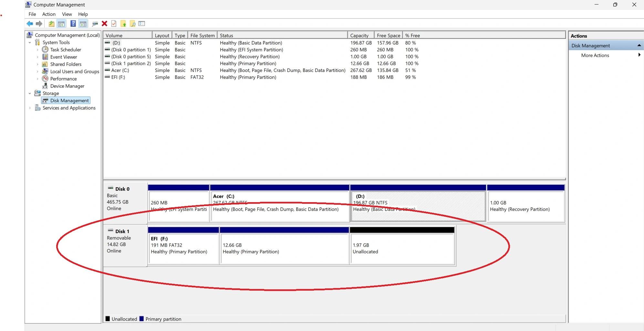
Task: Expand Services and Applications node arrow
Action: click(x=30, y=108)
